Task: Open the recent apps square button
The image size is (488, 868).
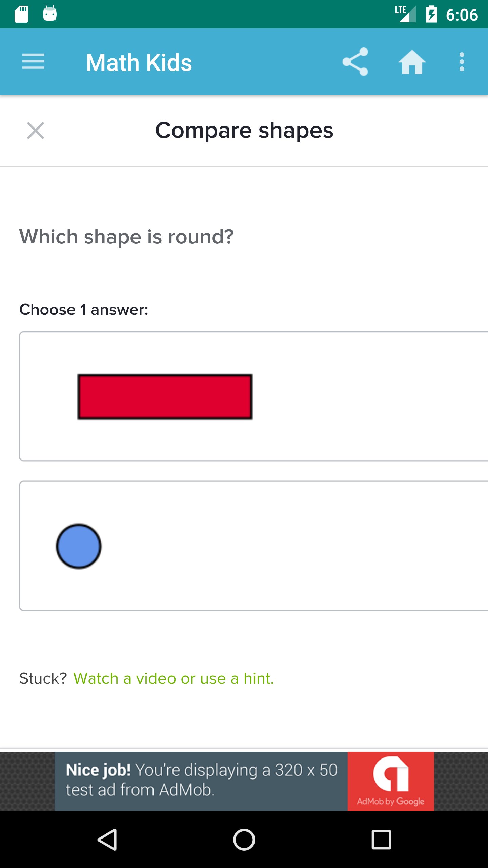Action: 381,840
